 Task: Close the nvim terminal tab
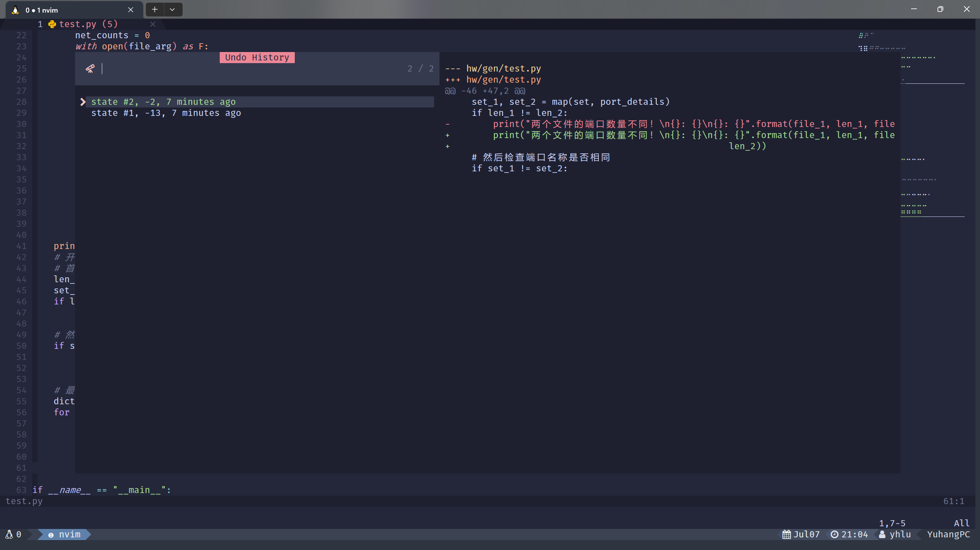point(131,10)
